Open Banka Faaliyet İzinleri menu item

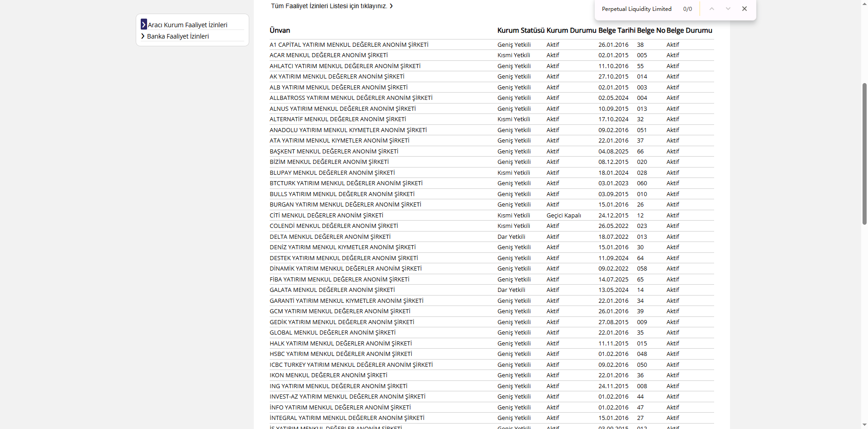178,36
